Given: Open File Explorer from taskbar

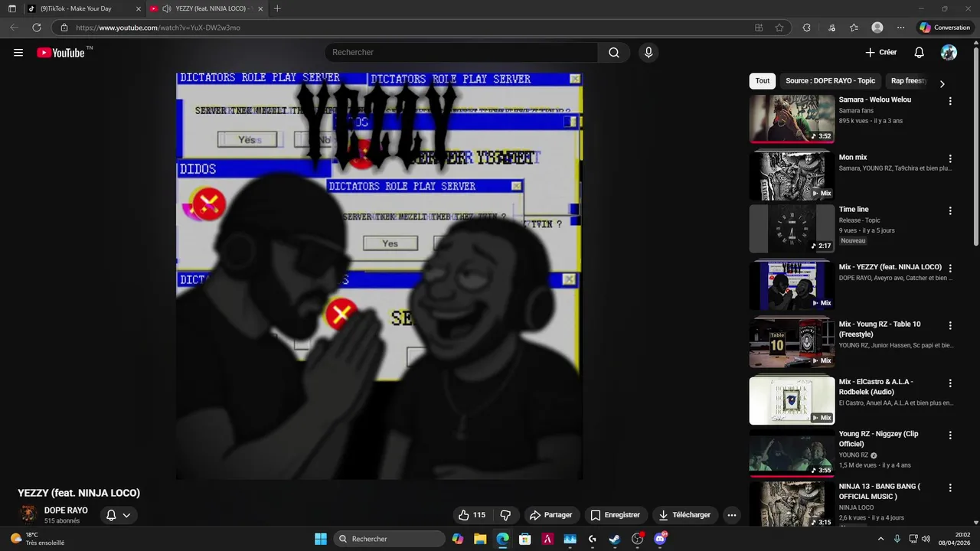Looking at the screenshot, I should (x=480, y=539).
